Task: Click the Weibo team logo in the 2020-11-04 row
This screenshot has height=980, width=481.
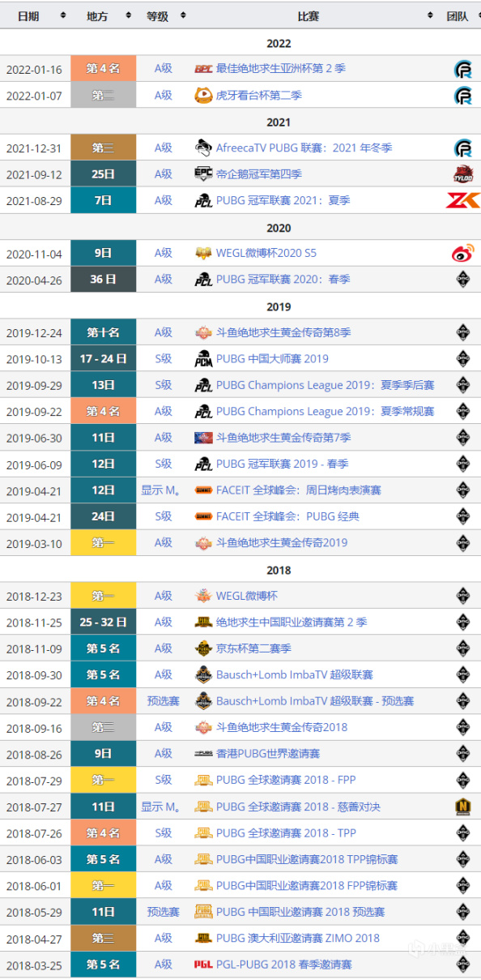Action: click(463, 253)
